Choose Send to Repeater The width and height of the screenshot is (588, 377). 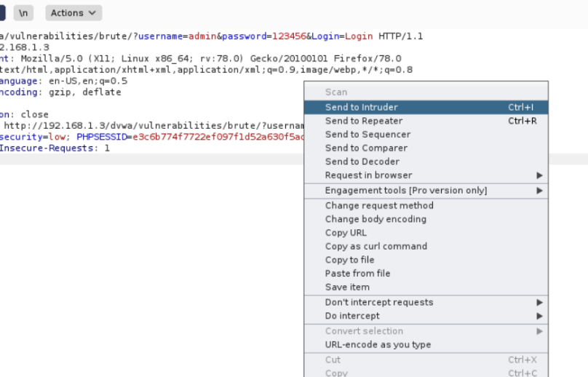[x=364, y=121]
